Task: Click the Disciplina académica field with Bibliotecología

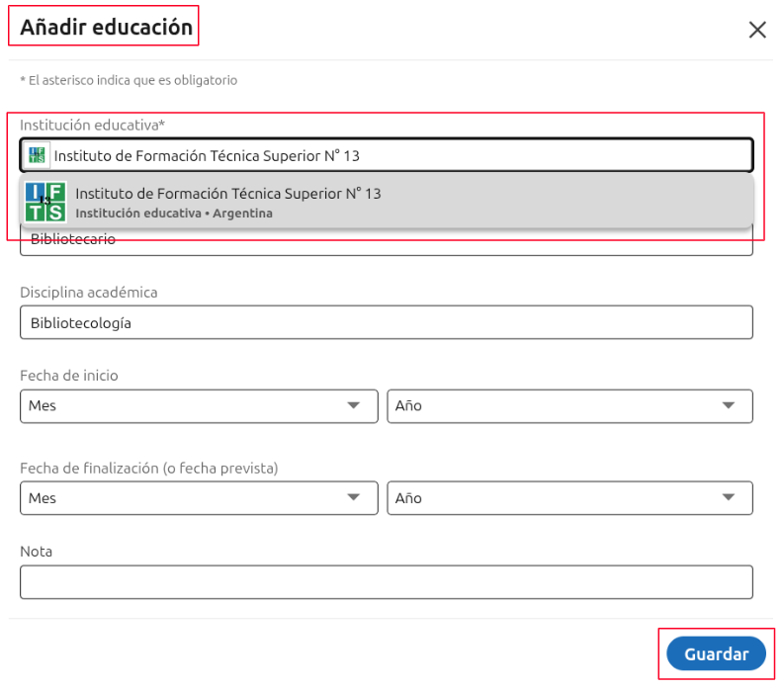Action: pos(386,322)
